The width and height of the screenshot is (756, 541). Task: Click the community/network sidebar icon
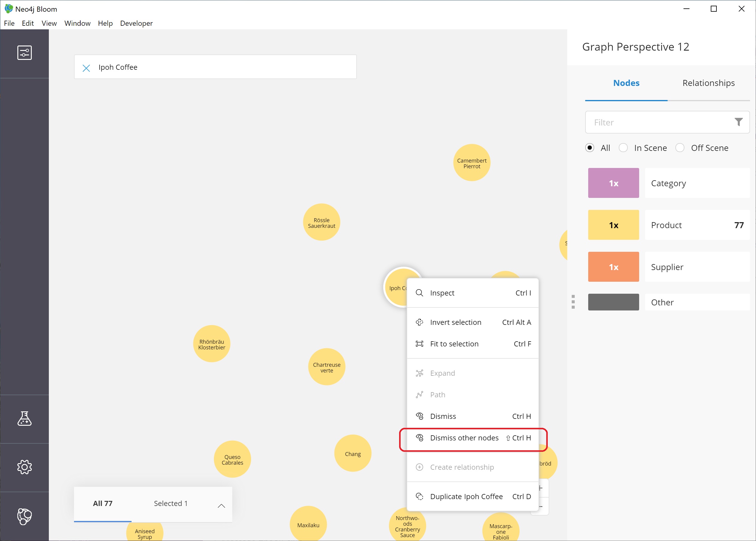[x=25, y=516]
